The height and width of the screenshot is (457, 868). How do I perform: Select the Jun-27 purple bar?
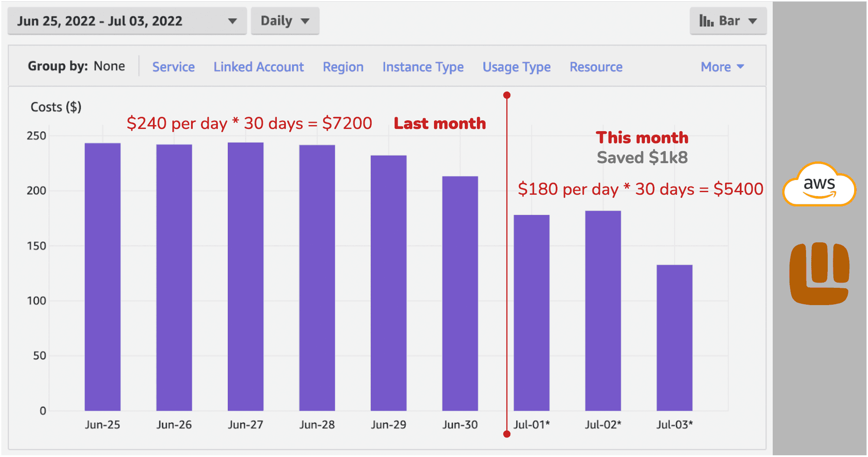coord(246,277)
